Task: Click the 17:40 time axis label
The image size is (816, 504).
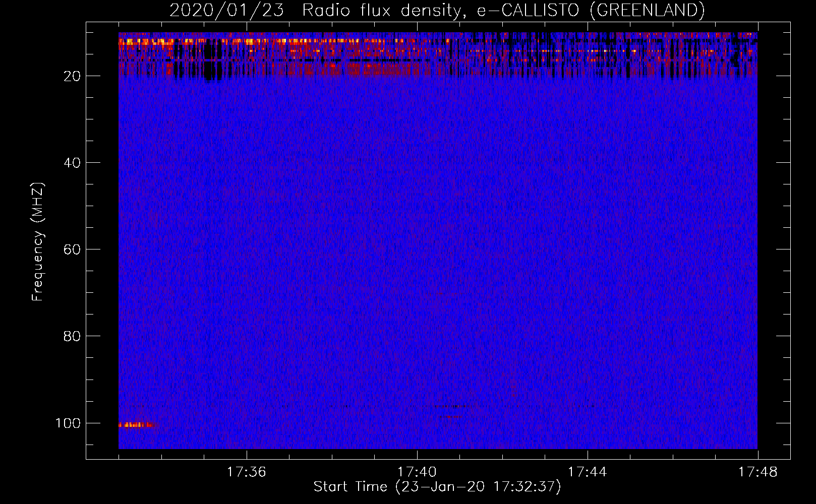Action: click(417, 472)
